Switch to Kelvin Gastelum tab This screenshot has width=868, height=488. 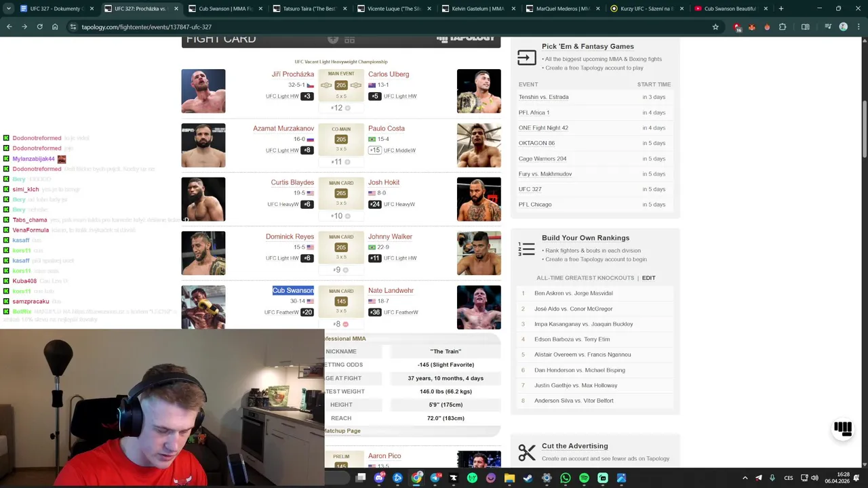(x=477, y=9)
